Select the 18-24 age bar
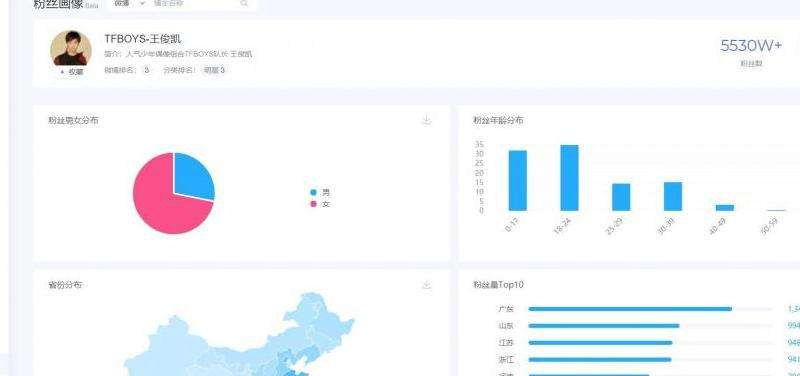This screenshot has height=376, width=800. coord(569,178)
